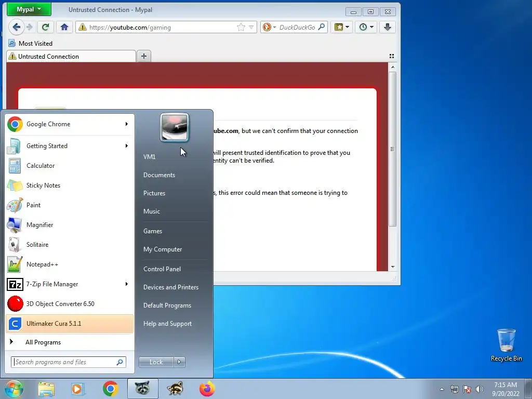This screenshot has width=532, height=399.
Task: Open Magnifier from Start menu
Action: click(x=69, y=225)
